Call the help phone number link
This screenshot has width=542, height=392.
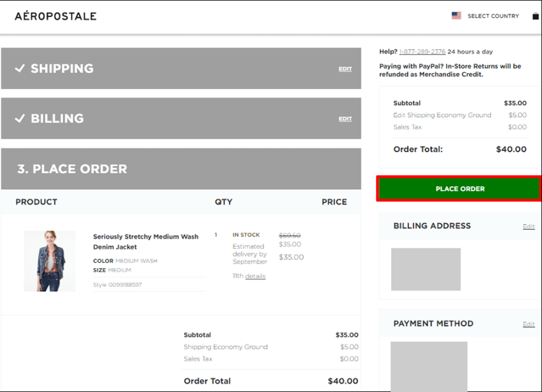click(422, 52)
